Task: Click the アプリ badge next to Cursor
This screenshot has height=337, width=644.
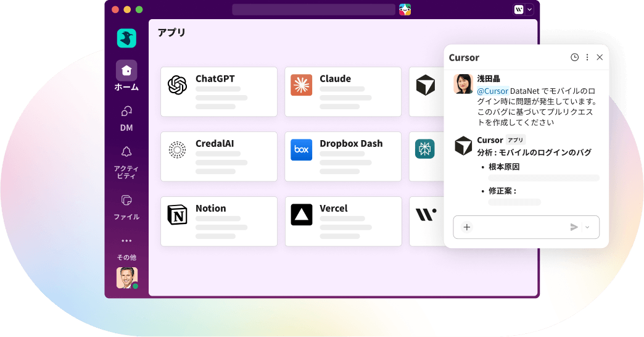Action: click(516, 140)
